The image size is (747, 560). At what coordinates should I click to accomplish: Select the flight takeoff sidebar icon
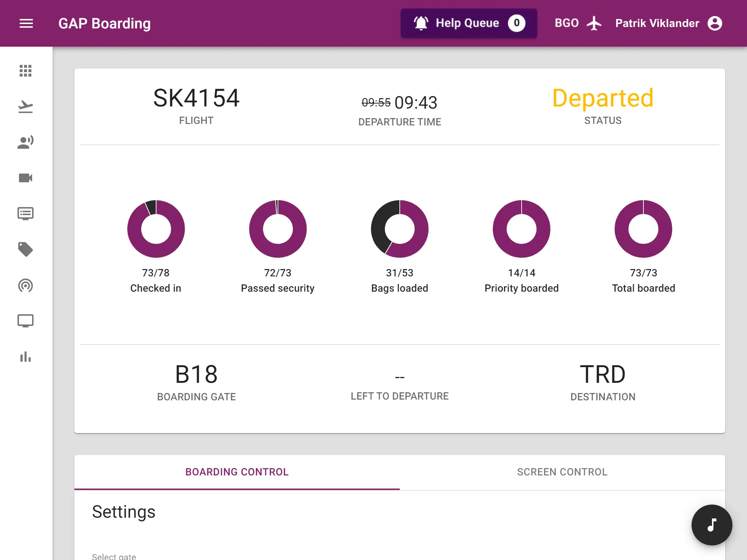pyautogui.click(x=26, y=106)
